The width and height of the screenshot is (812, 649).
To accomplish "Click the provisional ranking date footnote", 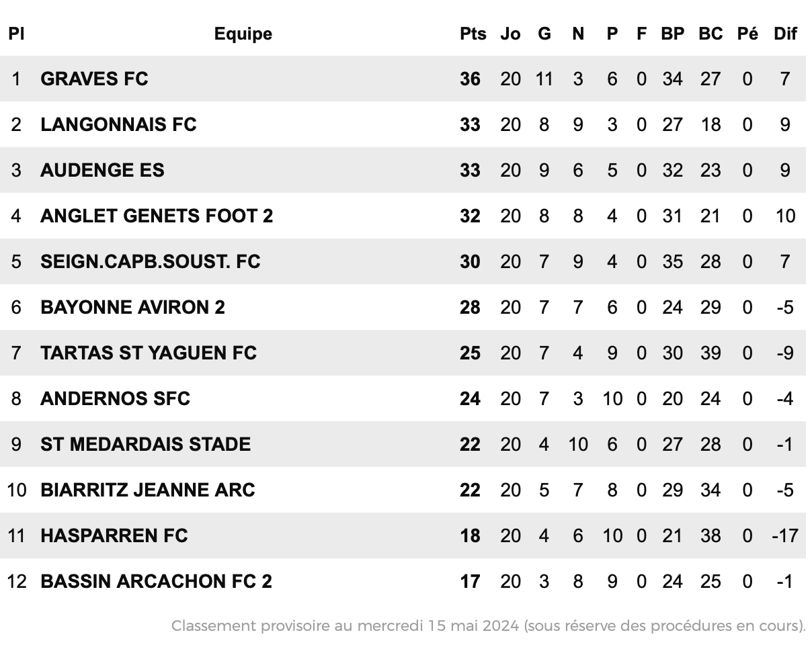I will pyautogui.click(x=489, y=625).
